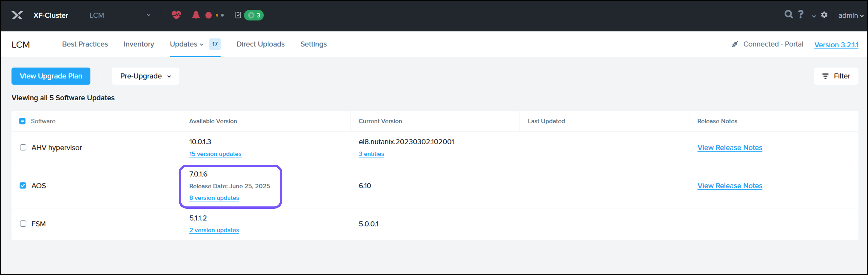Open cluster health heart icon
The height and width of the screenshot is (275, 868).
(x=176, y=15)
